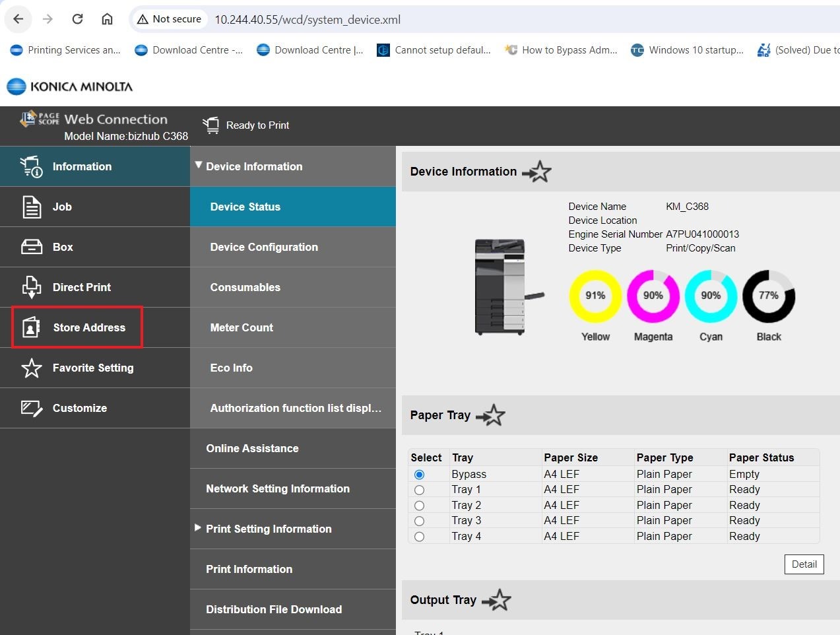Click the Store Address book icon
The height and width of the screenshot is (635, 840).
[31, 327]
